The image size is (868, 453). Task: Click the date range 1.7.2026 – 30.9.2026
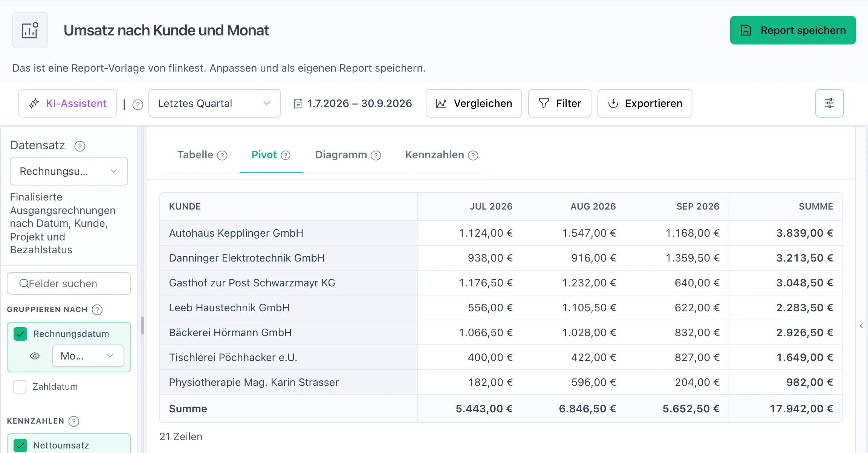[360, 104]
